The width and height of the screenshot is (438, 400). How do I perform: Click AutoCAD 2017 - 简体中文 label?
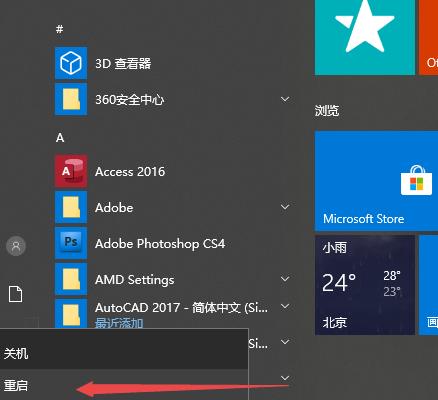pos(181,307)
